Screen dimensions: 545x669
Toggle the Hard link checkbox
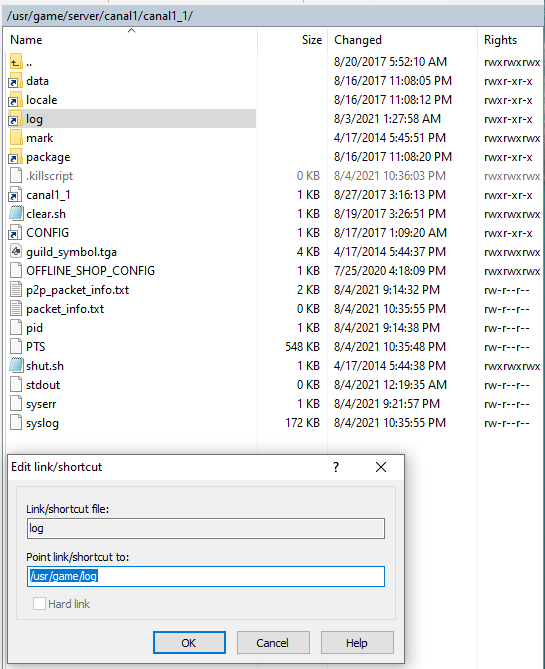(39, 604)
